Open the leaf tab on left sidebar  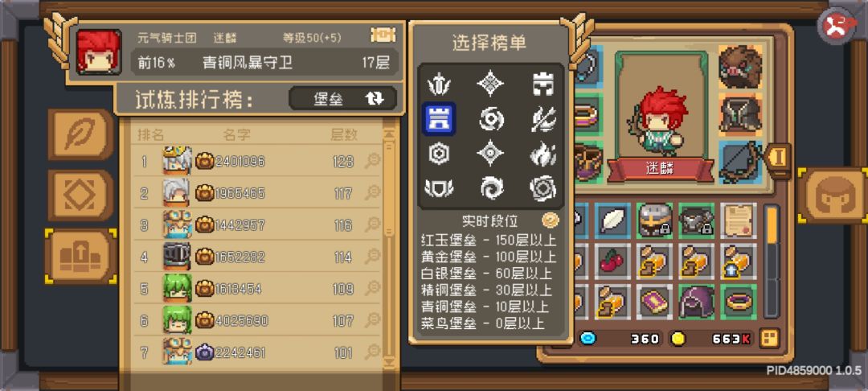pyautogui.click(x=81, y=134)
